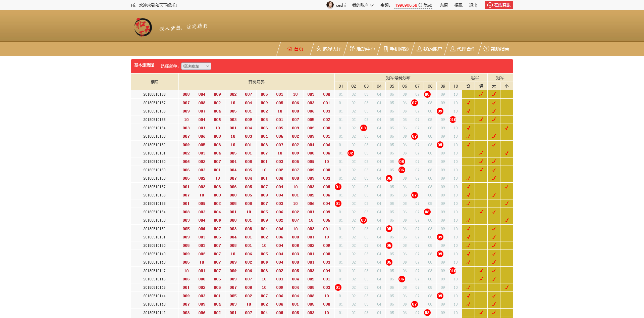
Task: Click the person icon beside 代理合作
Action: 452,49
